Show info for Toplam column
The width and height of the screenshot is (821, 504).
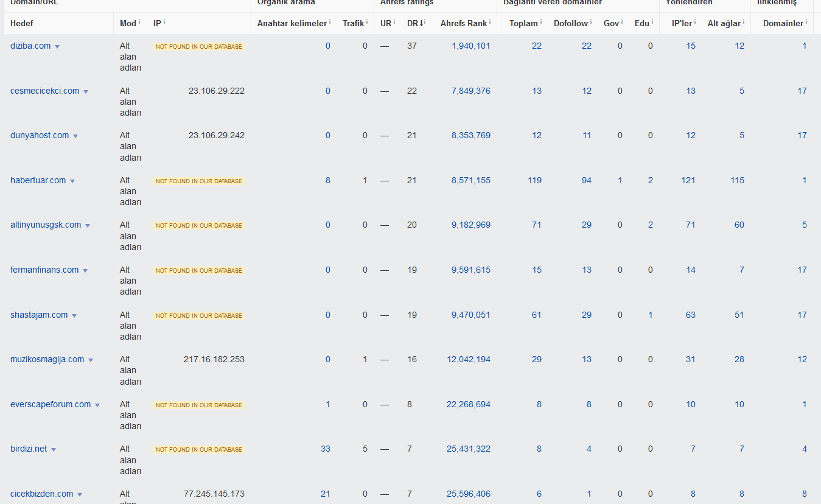(541, 21)
